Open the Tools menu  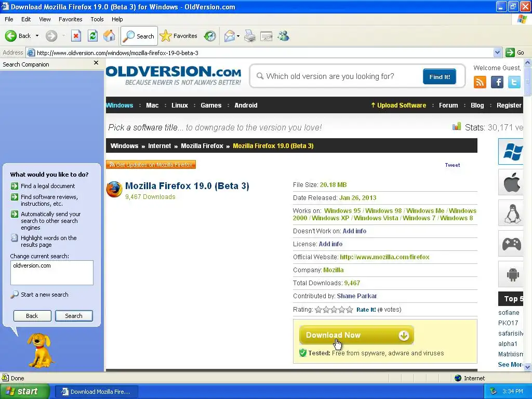click(97, 19)
